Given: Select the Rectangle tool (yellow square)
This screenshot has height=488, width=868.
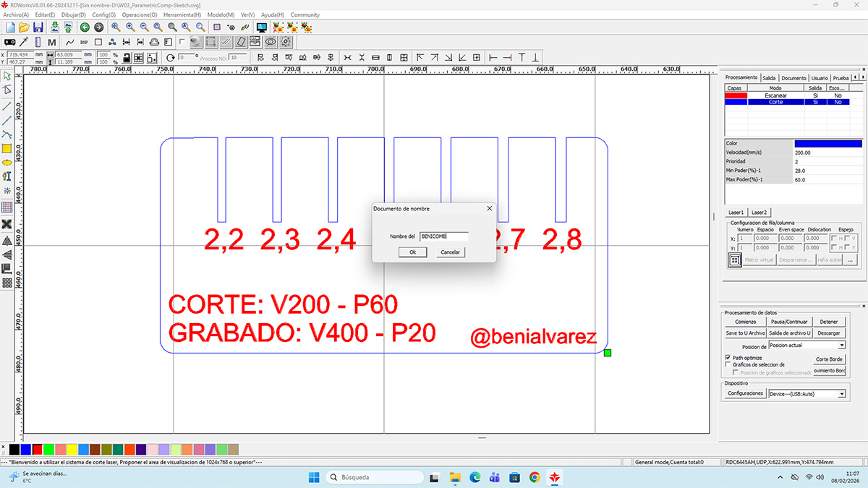Looking at the screenshot, I should tap(7, 148).
